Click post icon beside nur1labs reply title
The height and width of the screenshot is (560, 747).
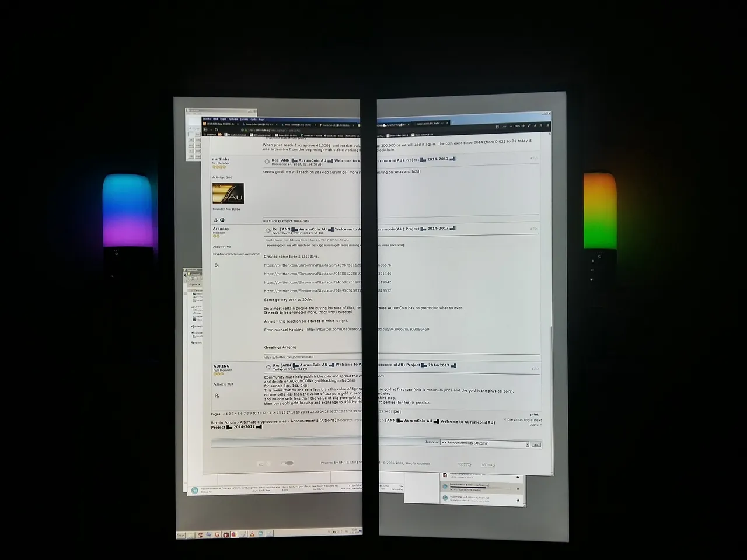267,162
